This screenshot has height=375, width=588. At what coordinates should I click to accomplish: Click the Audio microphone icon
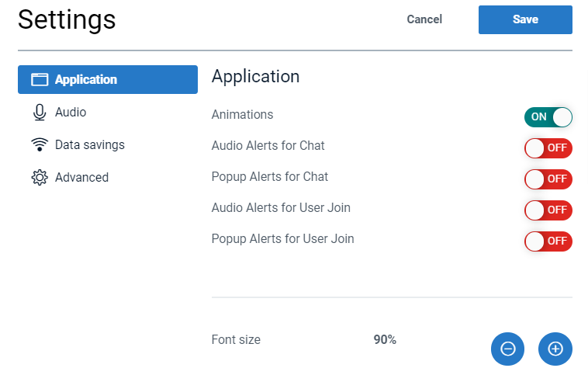[40, 113]
